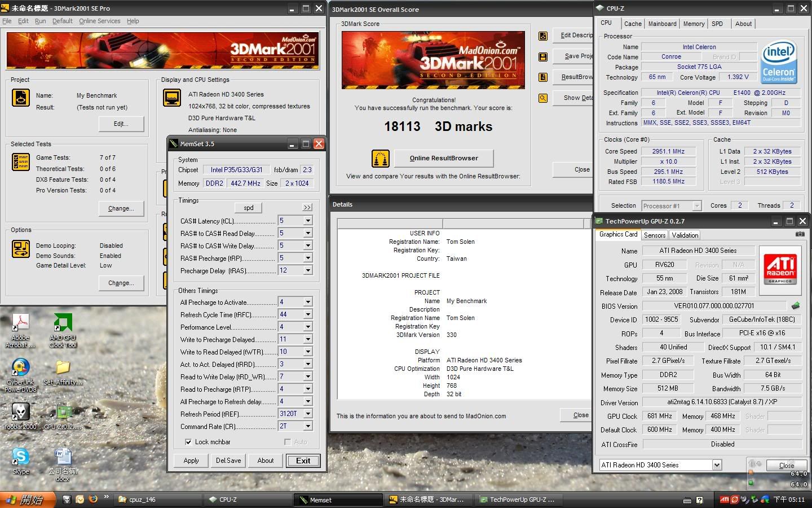The height and width of the screenshot is (508, 812).
Task: Toggle the Auto checkbox in MemSet
Action: [288, 442]
